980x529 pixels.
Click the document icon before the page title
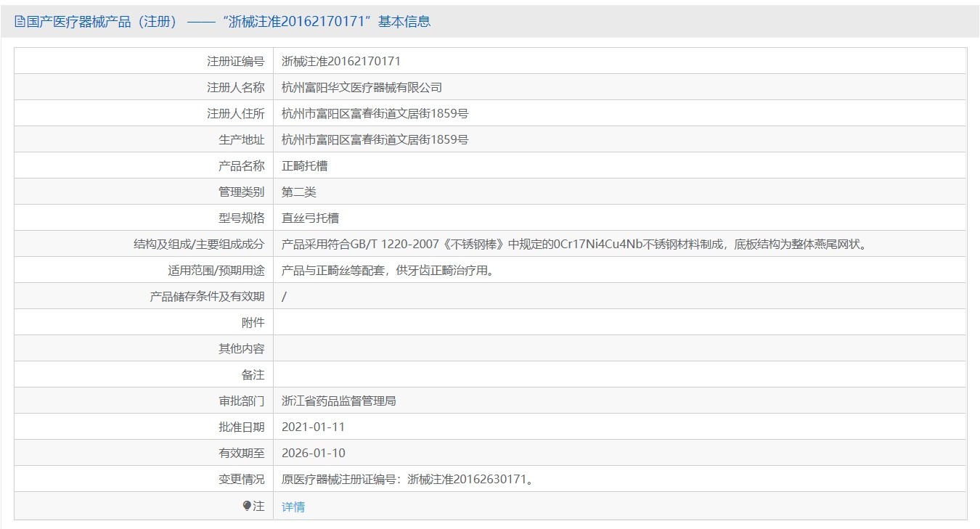point(20,22)
